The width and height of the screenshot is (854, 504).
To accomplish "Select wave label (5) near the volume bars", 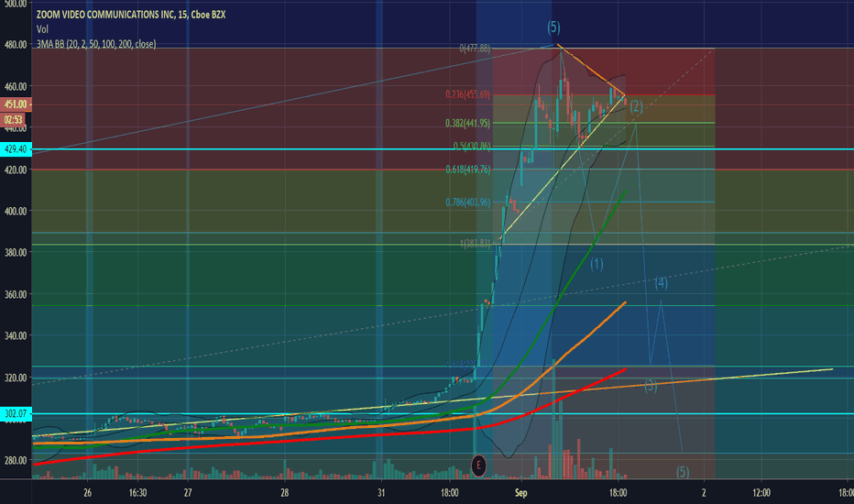I will pyautogui.click(x=683, y=472).
